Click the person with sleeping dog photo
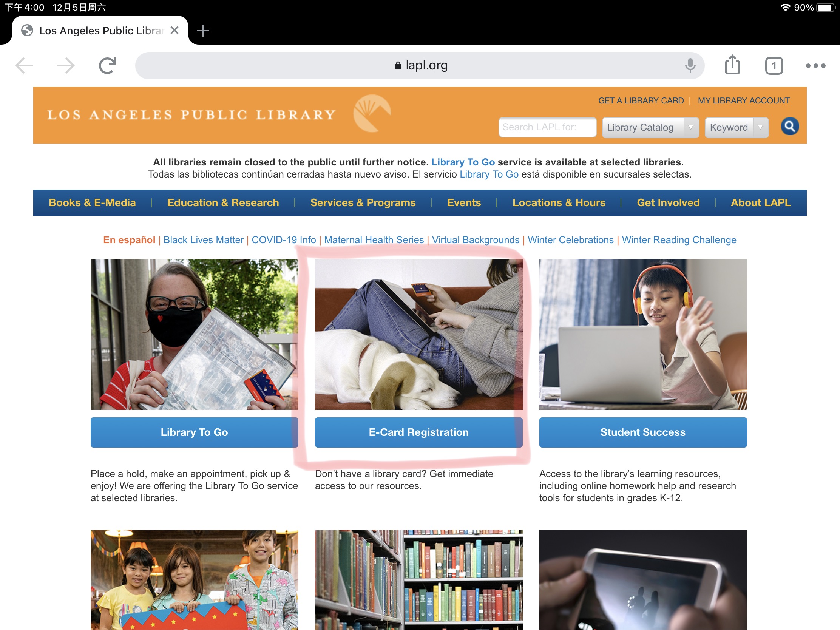The width and height of the screenshot is (840, 630). [x=418, y=334]
